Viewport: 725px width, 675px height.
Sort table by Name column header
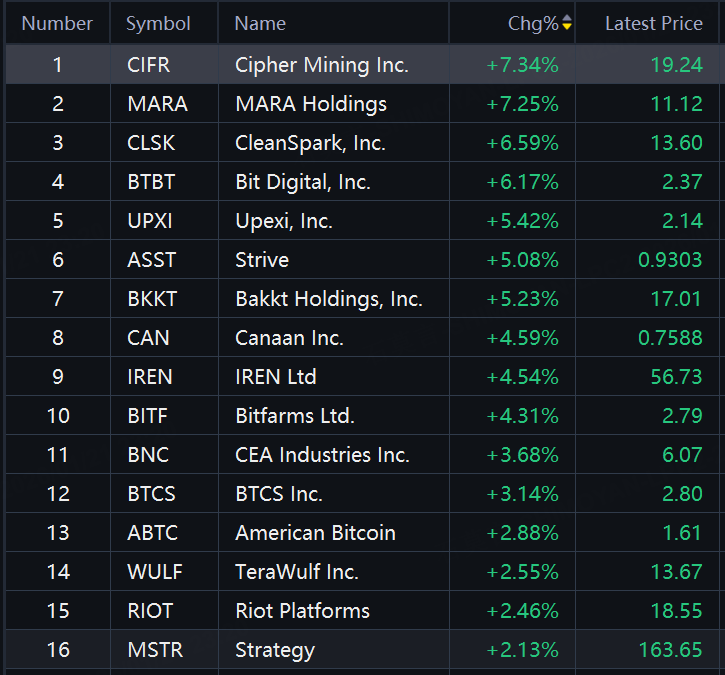tap(260, 23)
